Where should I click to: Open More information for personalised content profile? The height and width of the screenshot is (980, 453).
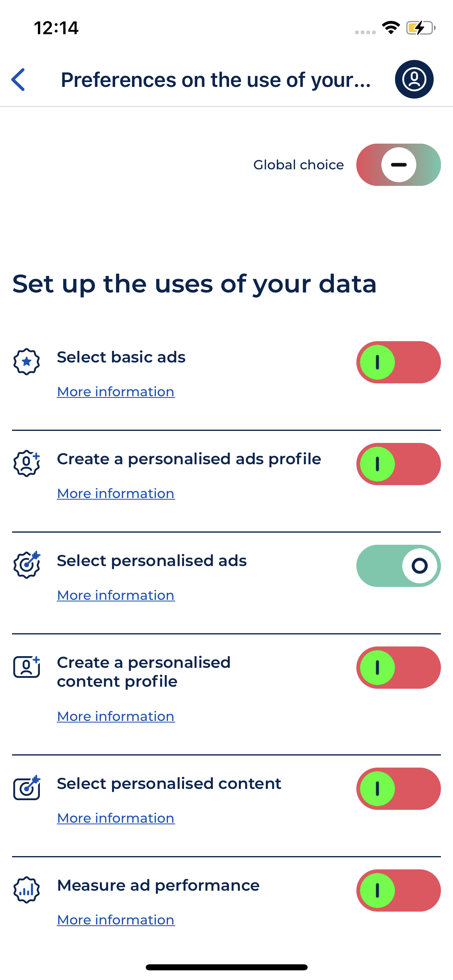116,716
